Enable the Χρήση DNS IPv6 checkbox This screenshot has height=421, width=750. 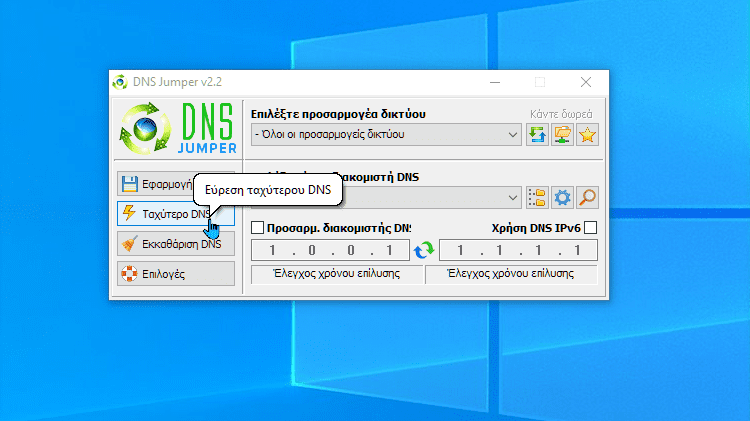coord(591,228)
